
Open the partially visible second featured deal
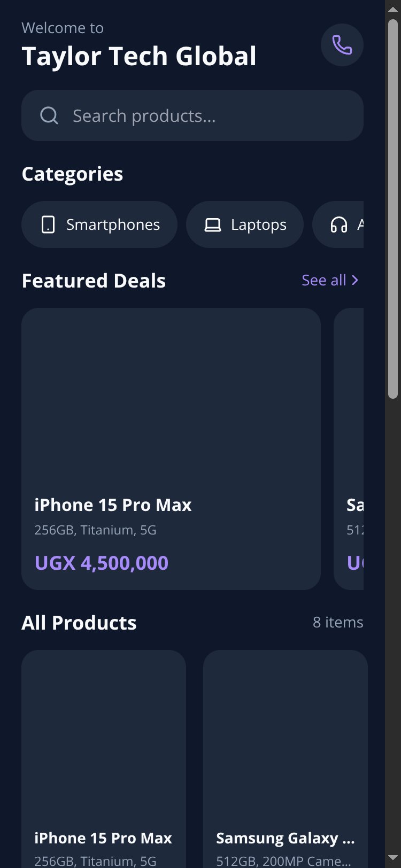(349, 449)
